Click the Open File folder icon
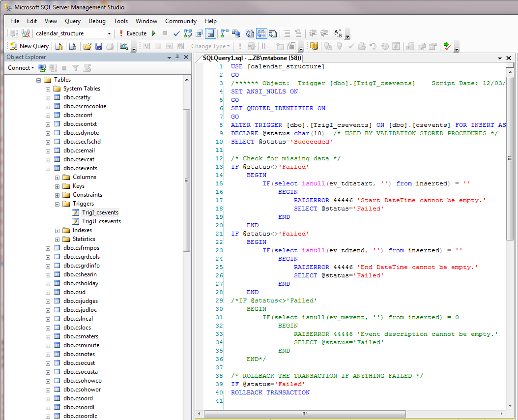Image resolution: width=518 pixels, height=420 pixels. 87,46
